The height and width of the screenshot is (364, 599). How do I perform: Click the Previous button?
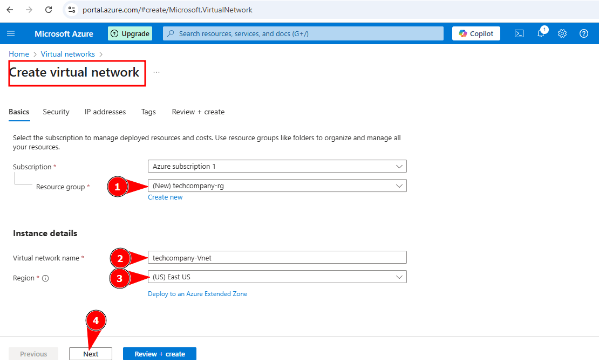click(33, 354)
